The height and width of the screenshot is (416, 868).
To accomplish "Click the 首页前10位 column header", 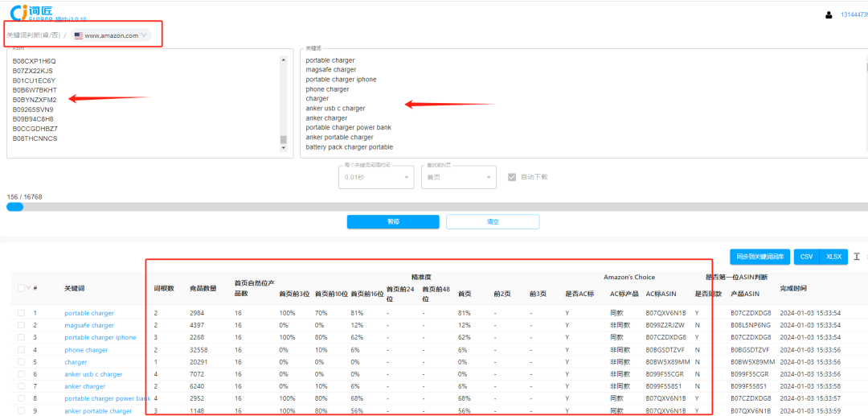I will 332,294.
